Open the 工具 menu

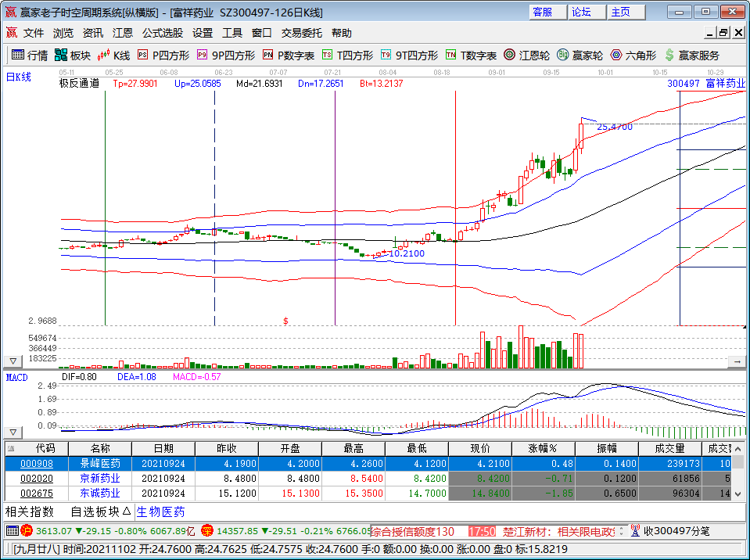232,33
